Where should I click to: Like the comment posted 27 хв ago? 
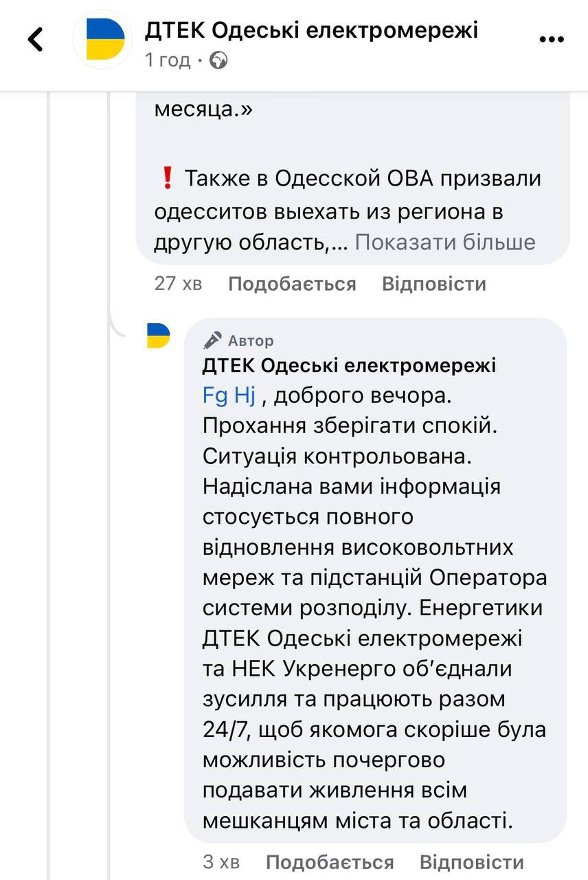tap(292, 284)
